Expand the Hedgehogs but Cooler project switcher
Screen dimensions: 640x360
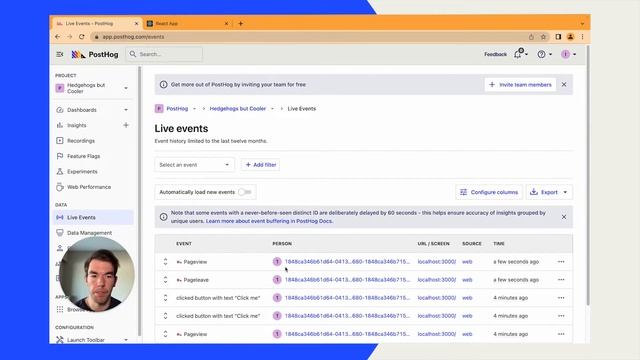pyautogui.click(x=126, y=88)
